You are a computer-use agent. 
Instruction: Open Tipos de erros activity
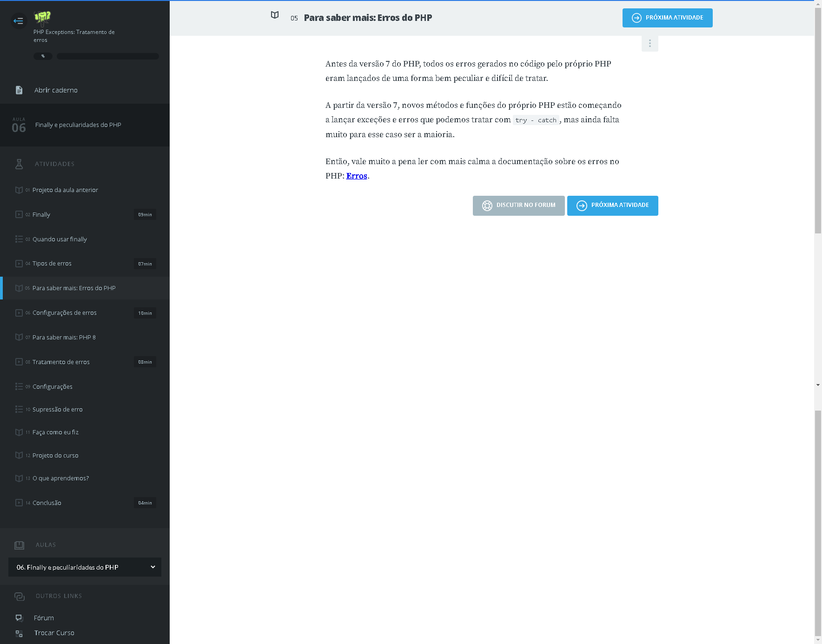pyautogui.click(x=52, y=264)
